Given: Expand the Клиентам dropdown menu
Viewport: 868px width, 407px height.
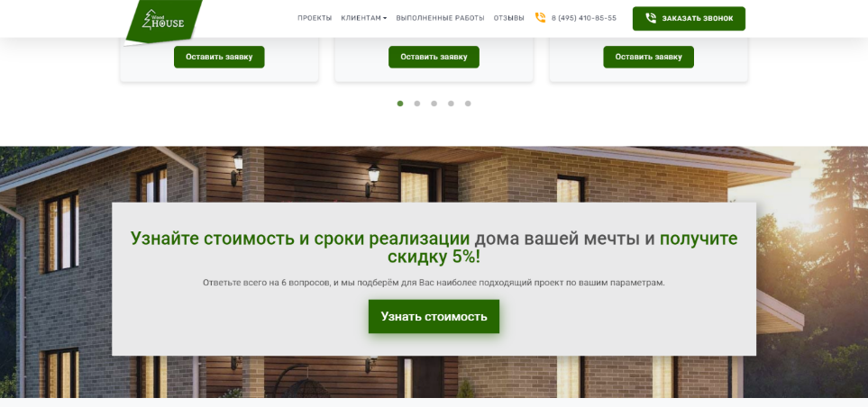Looking at the screenshot, I should [x=363, y=18].
